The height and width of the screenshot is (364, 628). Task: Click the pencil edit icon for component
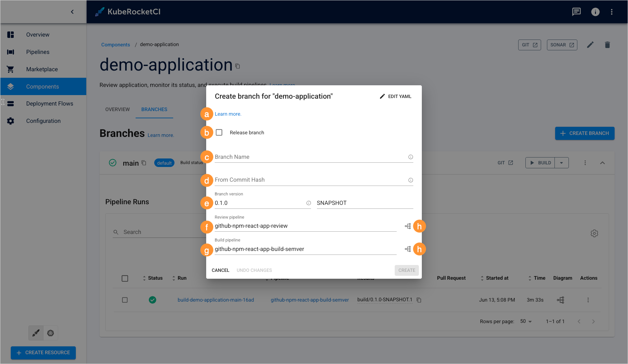[x=590, y=45]
